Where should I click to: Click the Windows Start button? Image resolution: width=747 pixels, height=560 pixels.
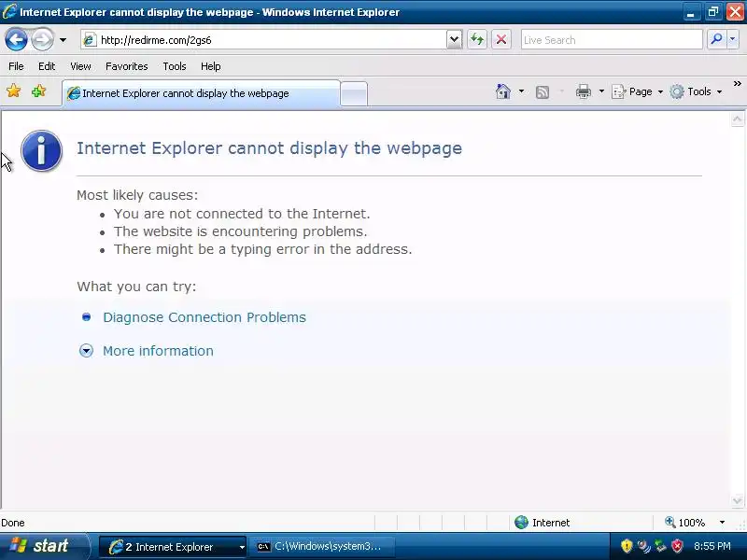point(44,546)
